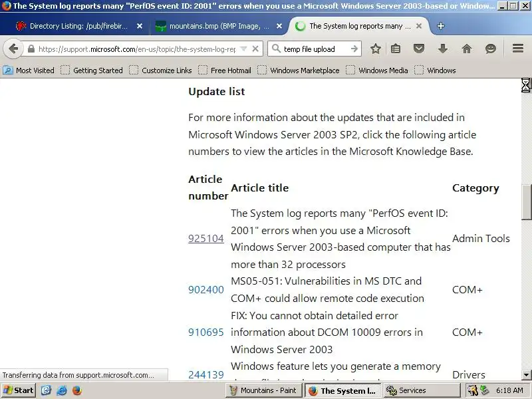
Task: Click the vertical scrollbar thumb
Action: (526, 202)
